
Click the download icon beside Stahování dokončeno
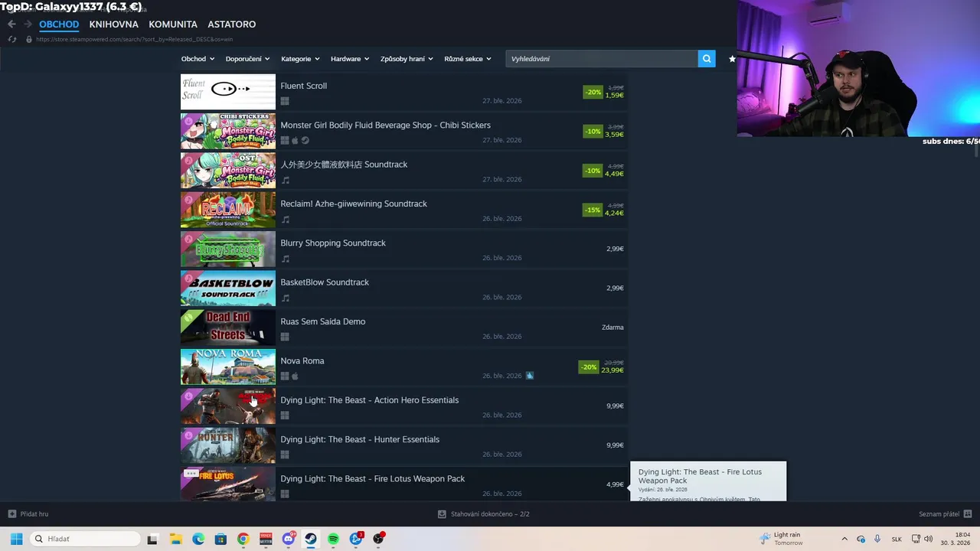442,514
